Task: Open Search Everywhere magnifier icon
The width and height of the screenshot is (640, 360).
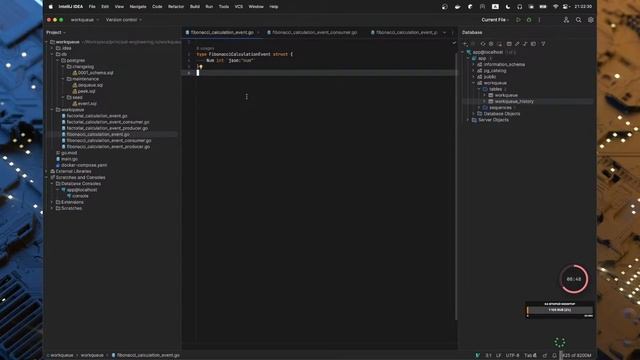Action: pos(578,20)
